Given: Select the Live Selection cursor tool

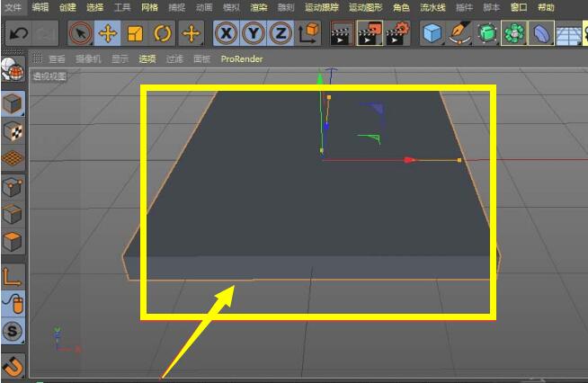Looking at the screenshot, I should point(81,33).
